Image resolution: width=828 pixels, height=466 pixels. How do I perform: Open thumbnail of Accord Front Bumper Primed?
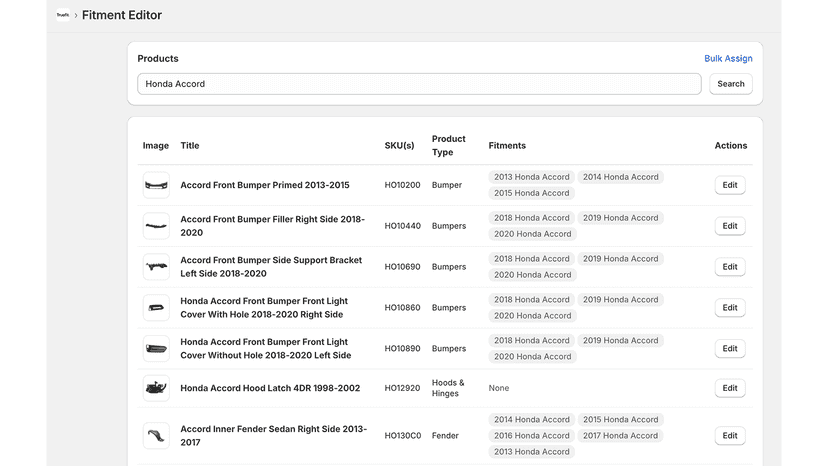click(x=156, y=185)
